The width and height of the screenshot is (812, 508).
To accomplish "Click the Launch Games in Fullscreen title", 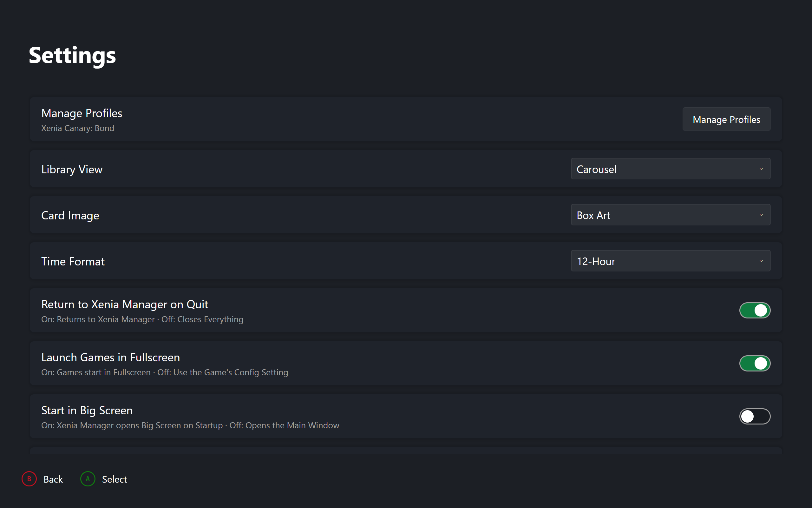I will click(x=110, y=358).
